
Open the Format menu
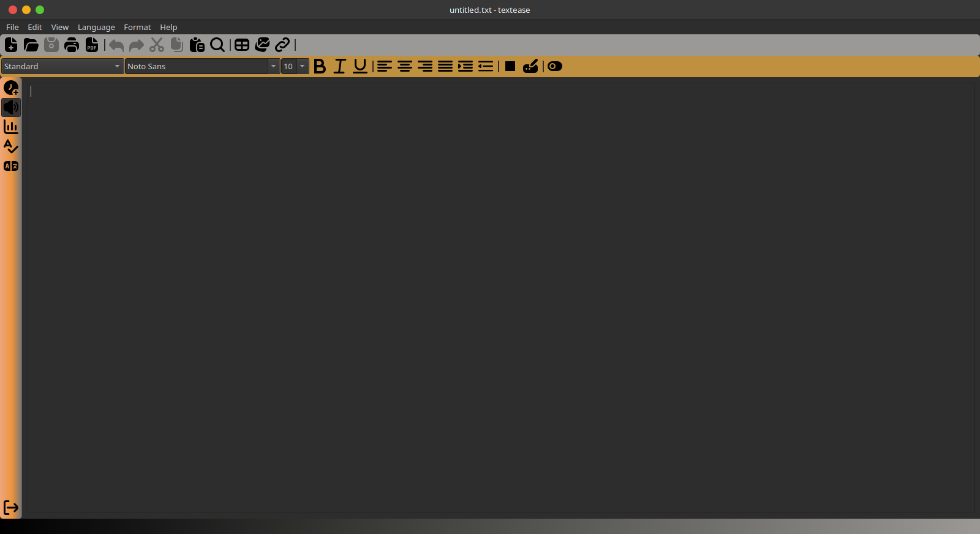click(x=137, y=27)
